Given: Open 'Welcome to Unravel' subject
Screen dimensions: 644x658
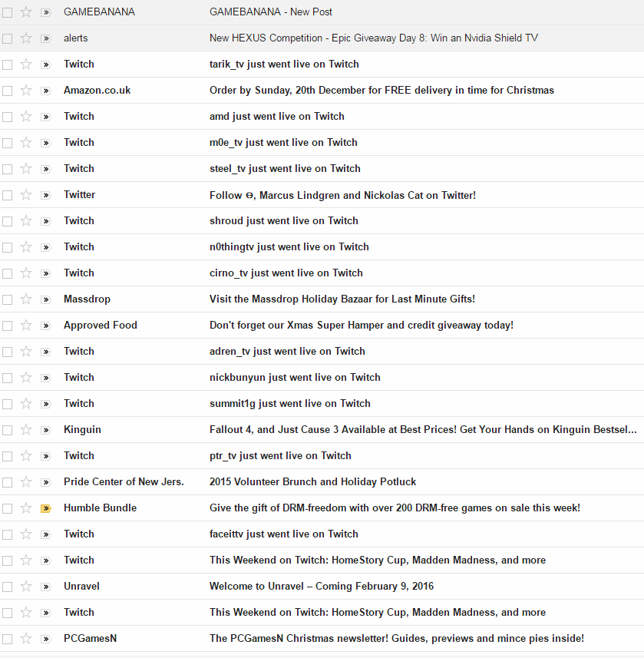Looking at the screenshot, I should tap(322, 587).
